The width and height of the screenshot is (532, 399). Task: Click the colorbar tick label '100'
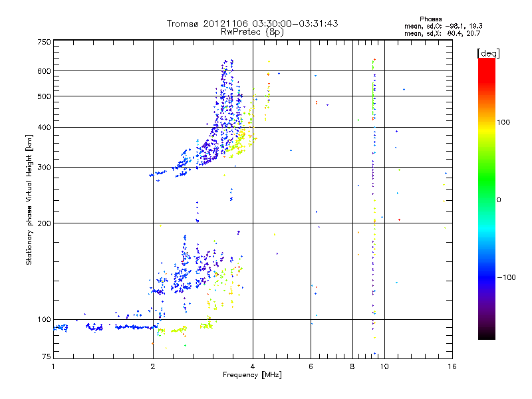[x=503, y=122]
